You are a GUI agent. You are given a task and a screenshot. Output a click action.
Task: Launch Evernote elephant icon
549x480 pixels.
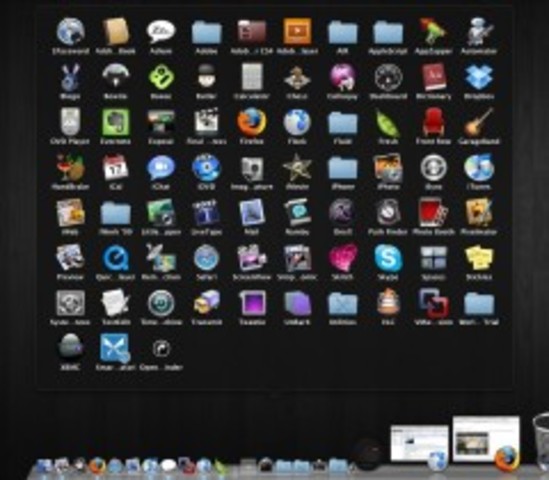click(x=116, y=122)
